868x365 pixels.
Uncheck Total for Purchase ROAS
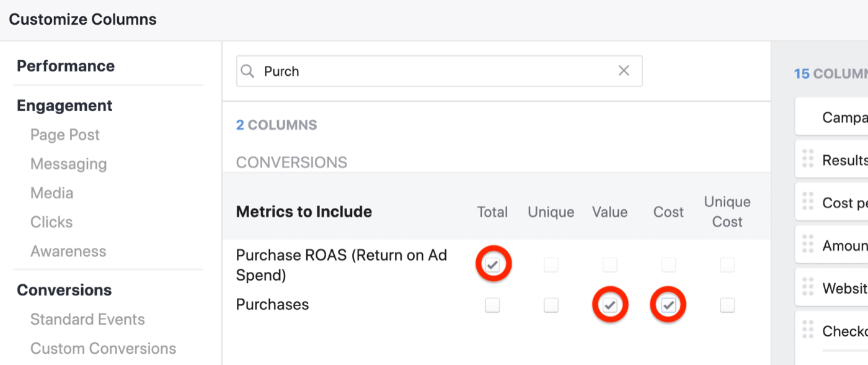(x=493, y=264)
